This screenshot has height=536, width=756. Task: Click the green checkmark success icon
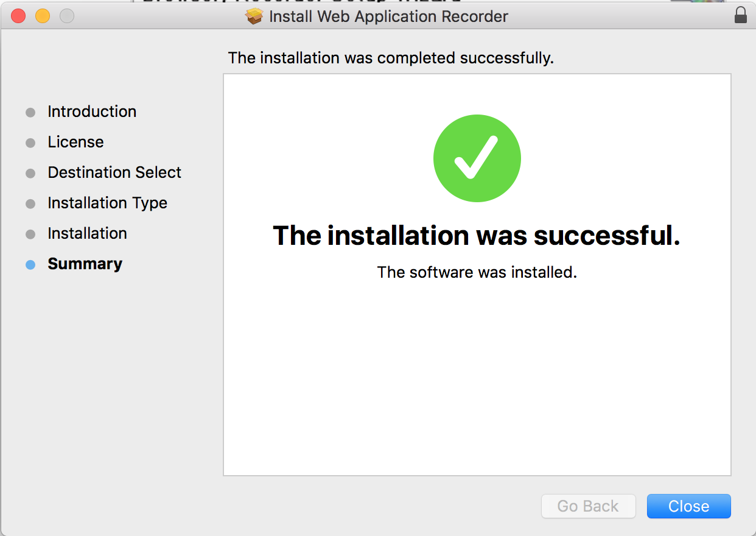pyautogui.click(x=477, y=158)
